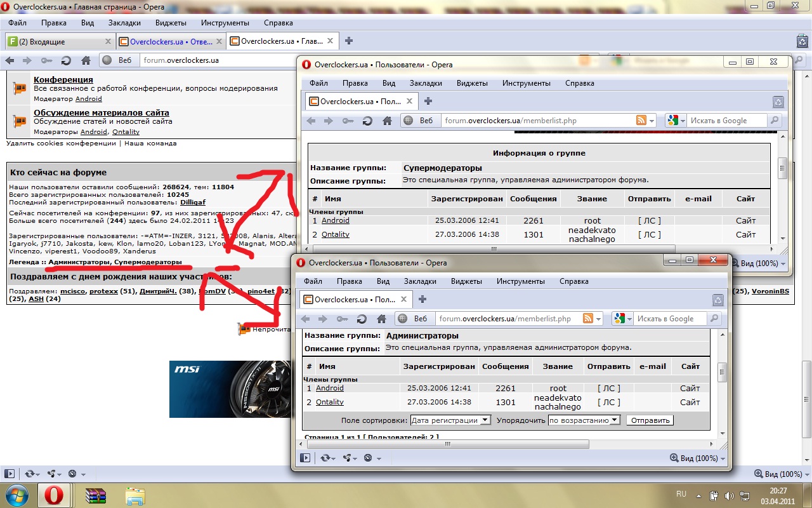The width and height of the screenshot is (812, 508).
Task: Reload the page in the Администраторы window
Action: click(x=362, y=319)
